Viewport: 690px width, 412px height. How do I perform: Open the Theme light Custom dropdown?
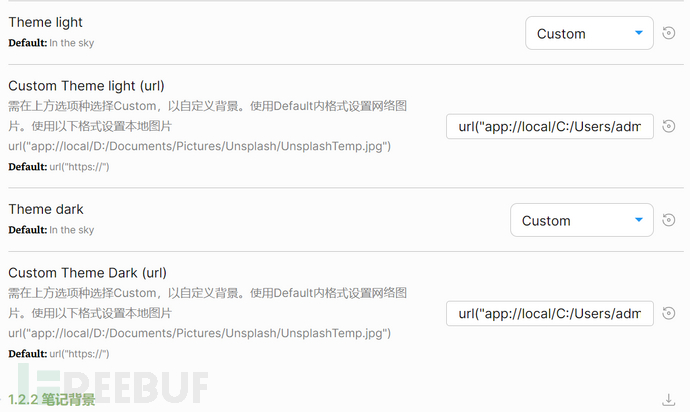click(589, 33)
